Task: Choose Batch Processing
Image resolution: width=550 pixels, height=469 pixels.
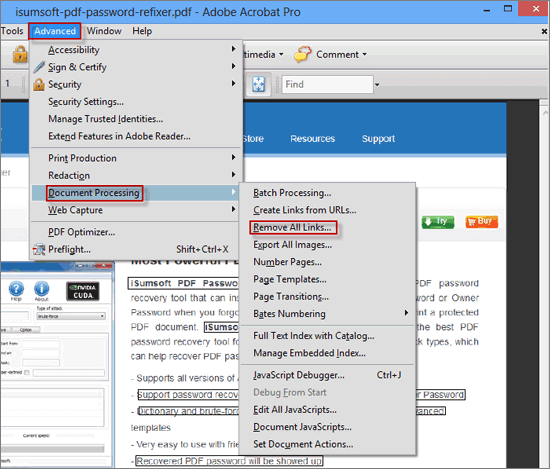Action: [327, 193]
